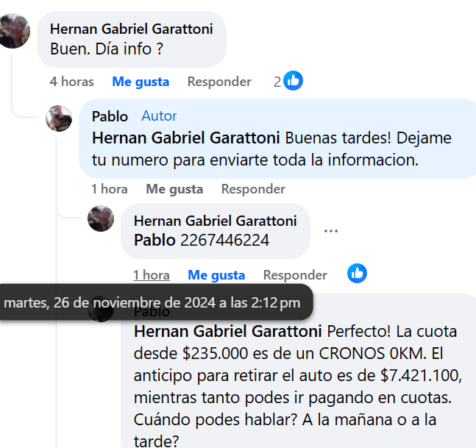Click the Hernan mention in the CRONOS 0KM reply
The width and height of the screenshot is (476, 448).
coord(228,330)
